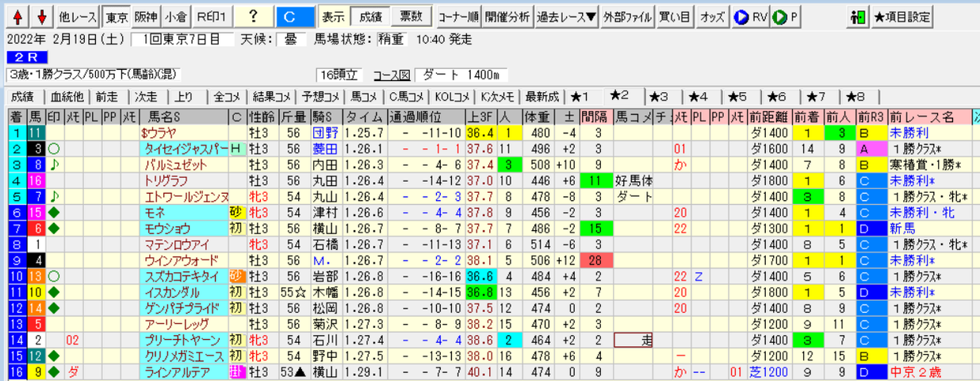Select the 阪神 racecourse toggle

point(147,16)
